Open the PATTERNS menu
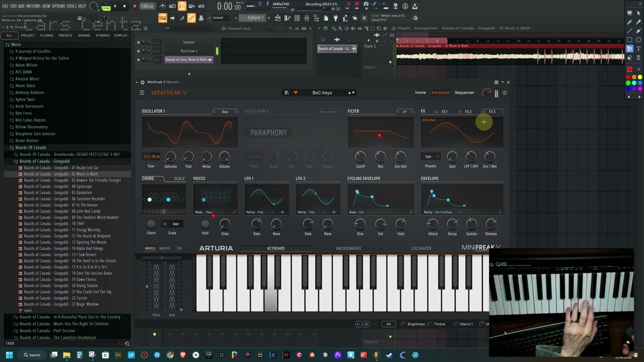Screen dimensions: 644x362 click(x=33, y=6)
